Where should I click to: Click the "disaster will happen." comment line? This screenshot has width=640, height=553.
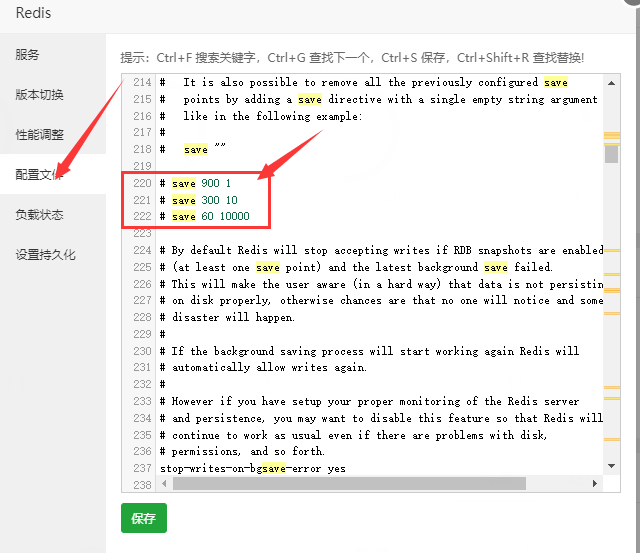point(227,317)
